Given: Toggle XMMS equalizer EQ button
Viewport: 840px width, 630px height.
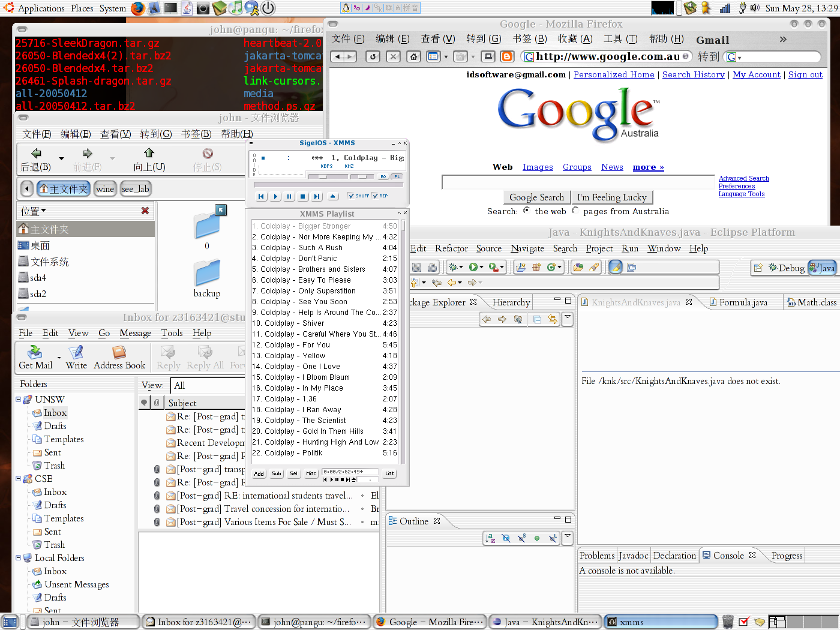Looking at the screenshot, I should [383, 176].
